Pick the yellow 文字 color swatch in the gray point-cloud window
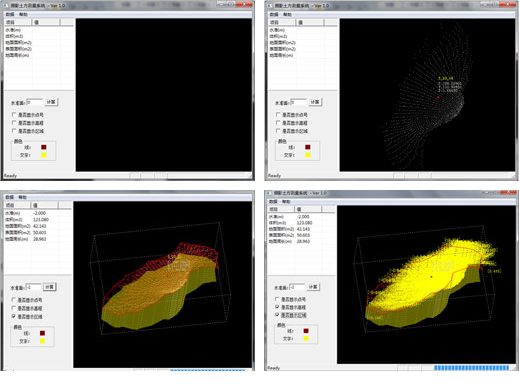The height and width of the screenshot is (392, 519). click(308, 155)
